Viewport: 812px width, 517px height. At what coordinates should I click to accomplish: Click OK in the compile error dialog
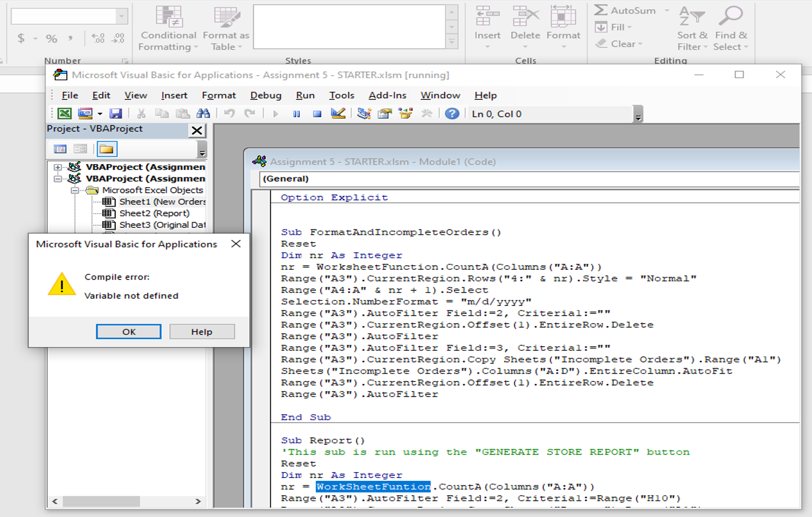[129, 332]
